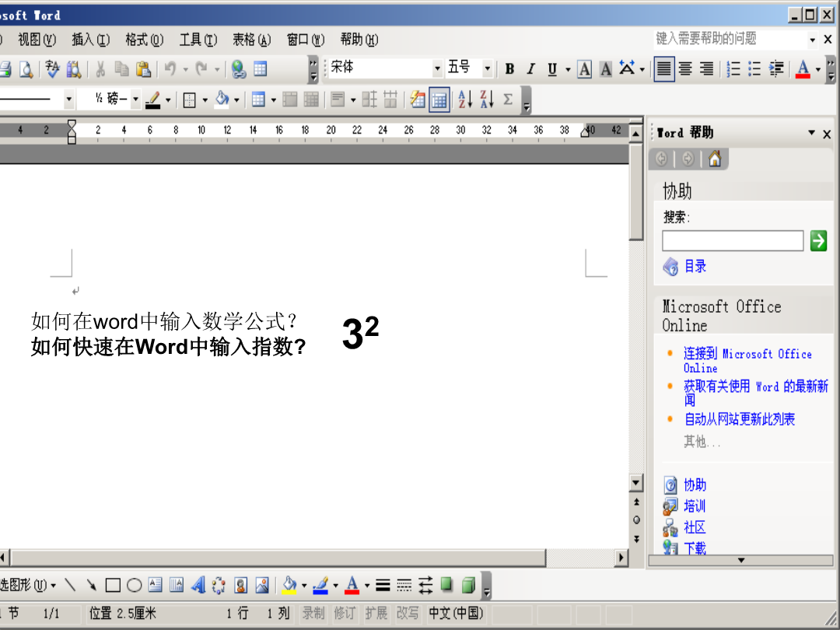Click the green search go arrow button
Screen dimensions: 840x630
point(818,240)
